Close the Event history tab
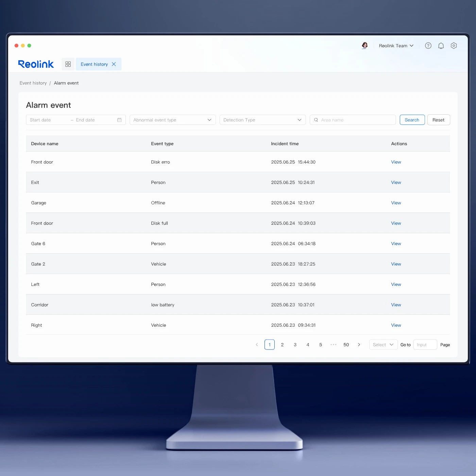Screen dimensions: 476x476 coord(114,64)
